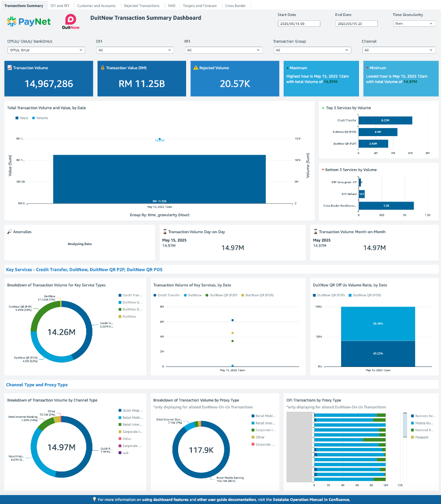Click the money bag icon for Transaction Value
Viewport: 441px width, 504px height.
(103, 68)
